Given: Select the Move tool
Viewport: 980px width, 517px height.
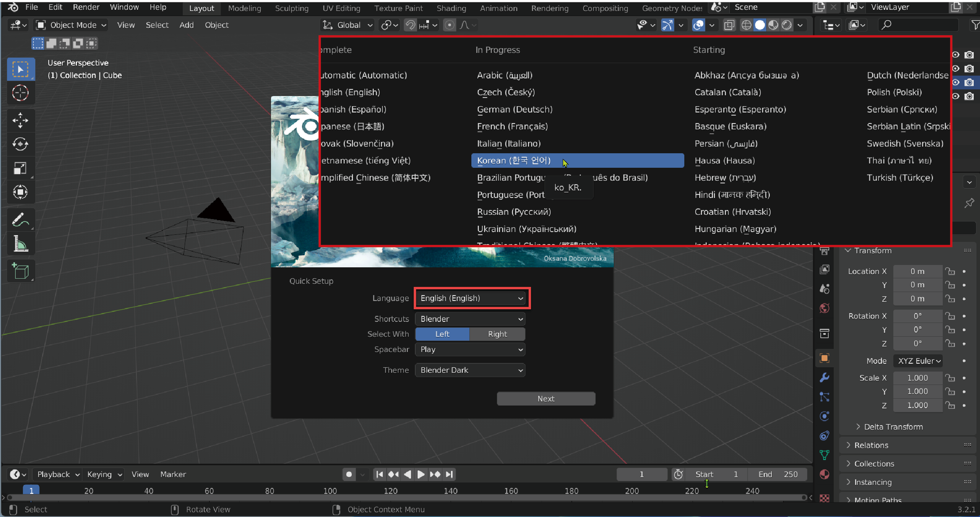Looking at the screenshot, I should point(20,120).
